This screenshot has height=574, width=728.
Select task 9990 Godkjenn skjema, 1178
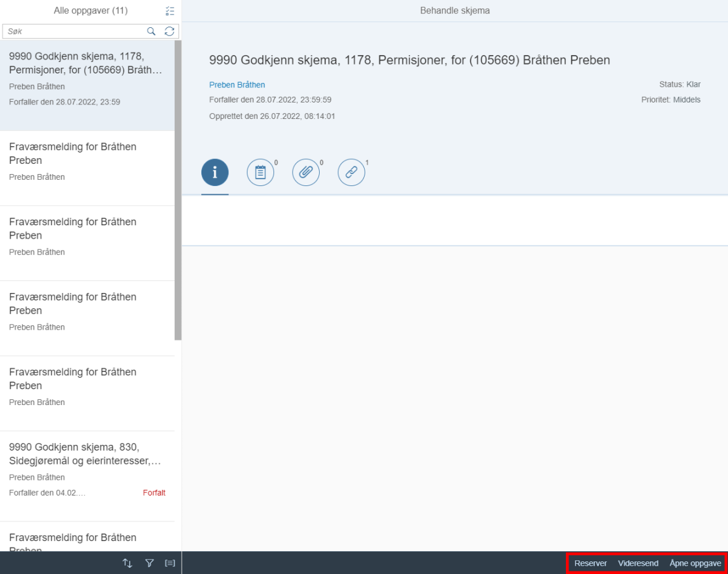[87, 85]
